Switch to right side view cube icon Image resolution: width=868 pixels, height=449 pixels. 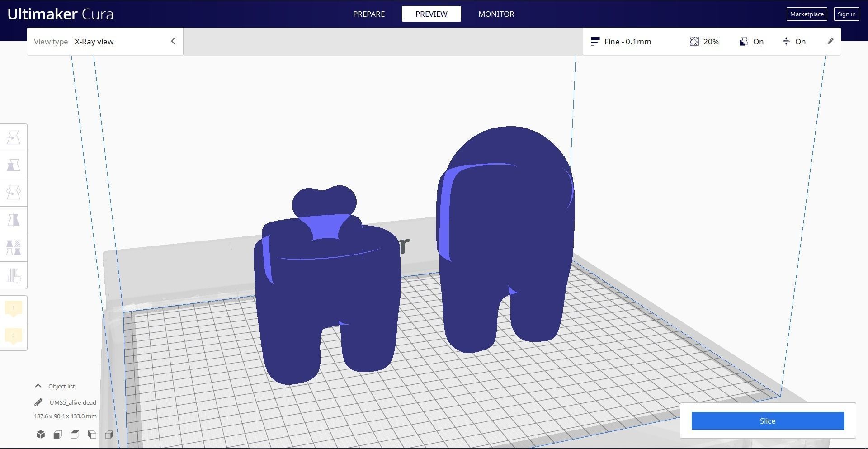tap(109, 435)
